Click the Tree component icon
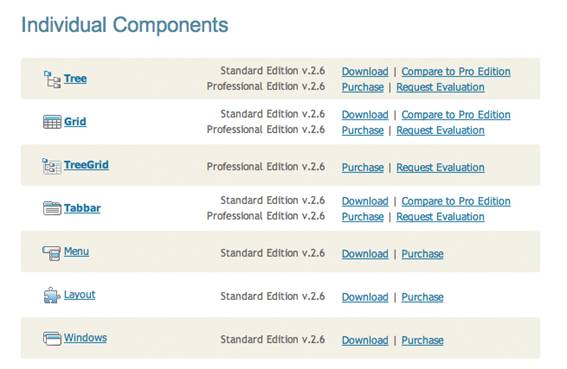Screen dimensions: 567x369 click(52, 79)
